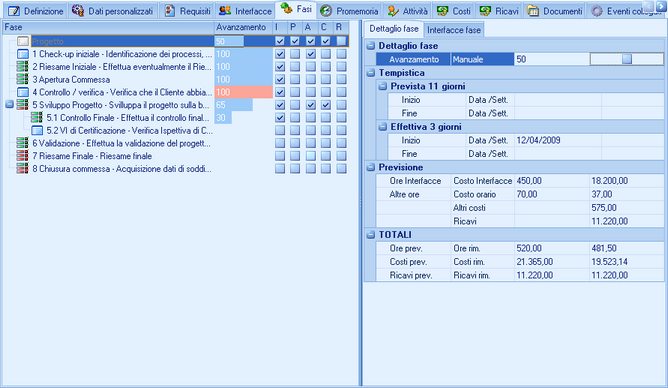Click the Definizione tab icon
The image size is (668, 388).
[x=14, y=11]
